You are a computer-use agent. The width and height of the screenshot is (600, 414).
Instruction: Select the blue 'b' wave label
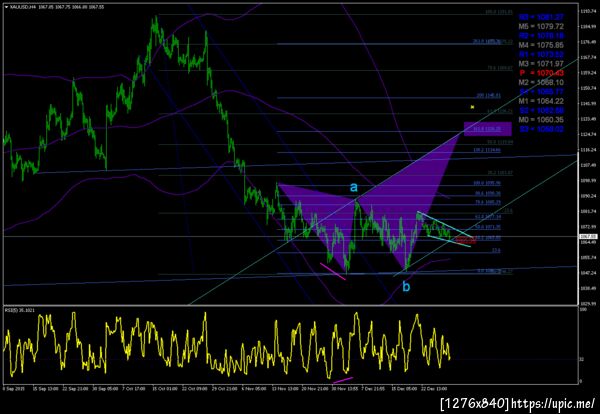(x=406, y=286)
